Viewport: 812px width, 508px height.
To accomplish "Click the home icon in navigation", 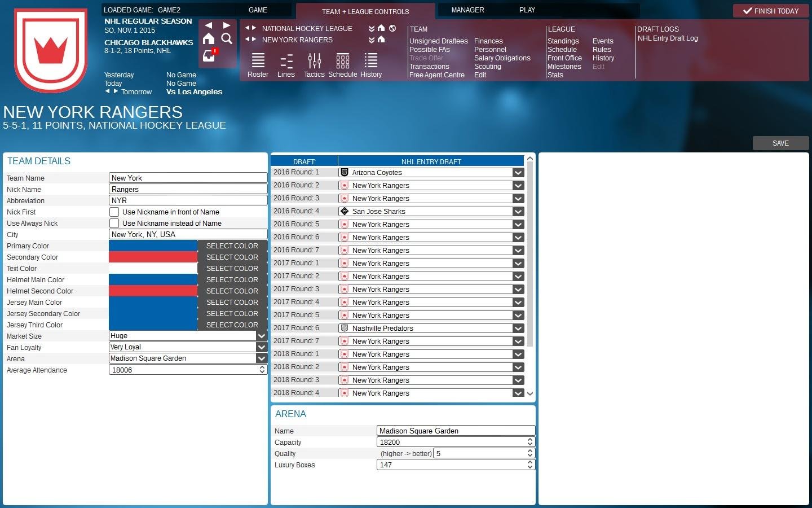I will point(209,39).
